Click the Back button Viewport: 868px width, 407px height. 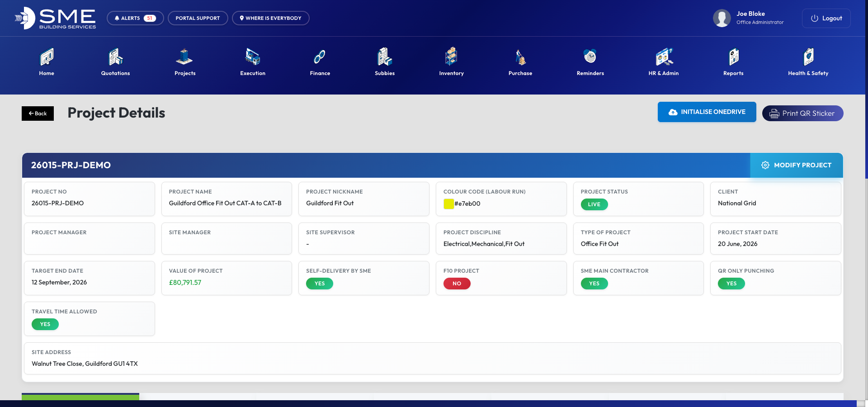click(38, 114)
